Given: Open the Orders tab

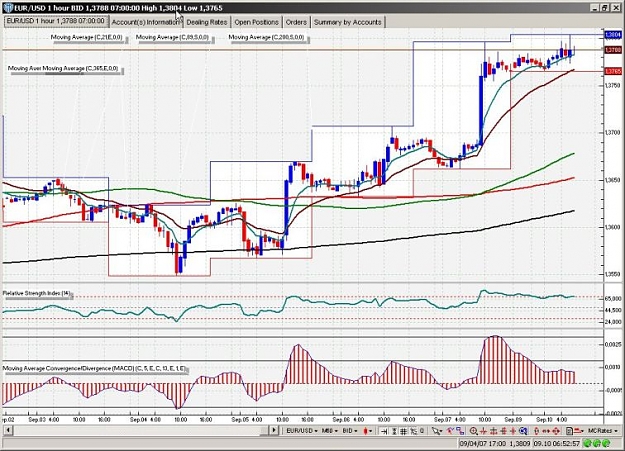Looking at the screenshot, I should 296,22.
